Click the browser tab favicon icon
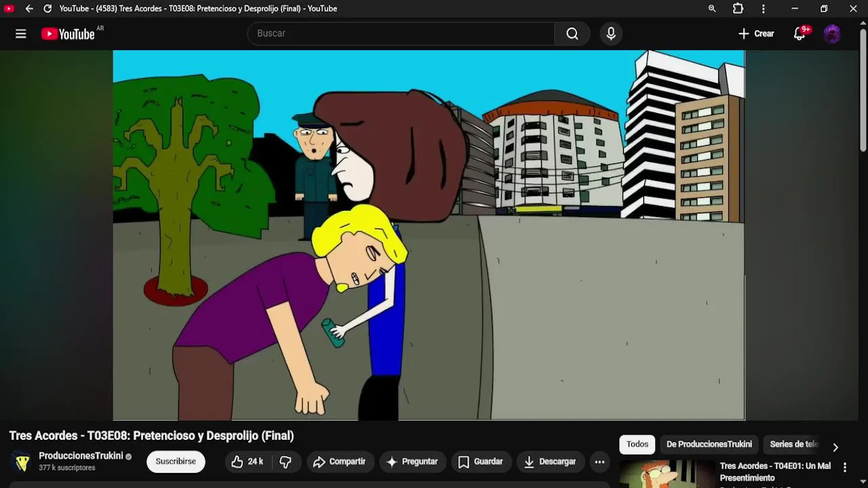The image size is (868, 488). click(9, 9)
